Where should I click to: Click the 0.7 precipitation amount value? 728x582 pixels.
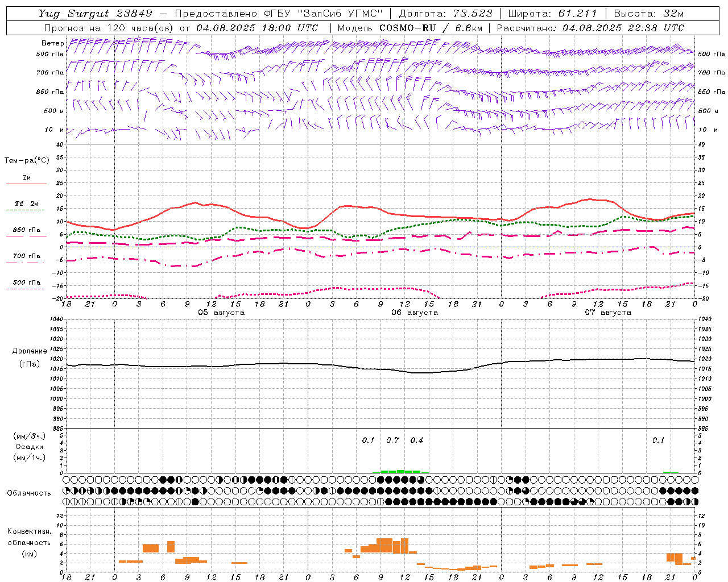392,440
